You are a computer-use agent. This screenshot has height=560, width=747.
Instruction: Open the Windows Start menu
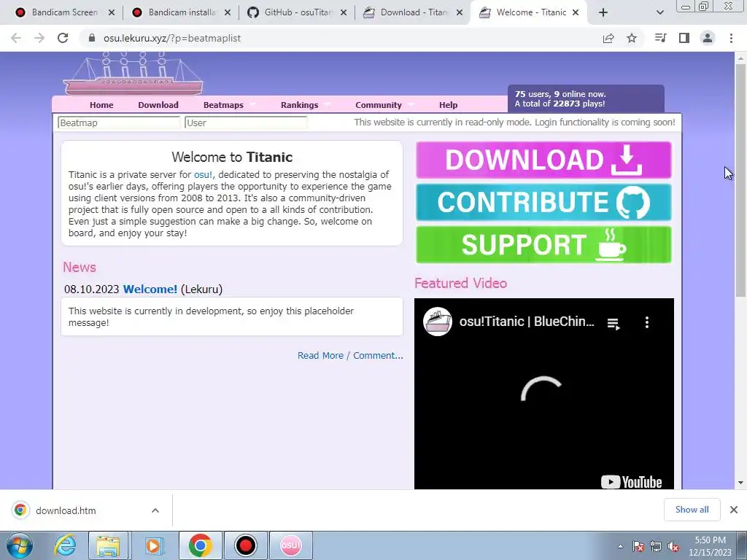point(20,545)
